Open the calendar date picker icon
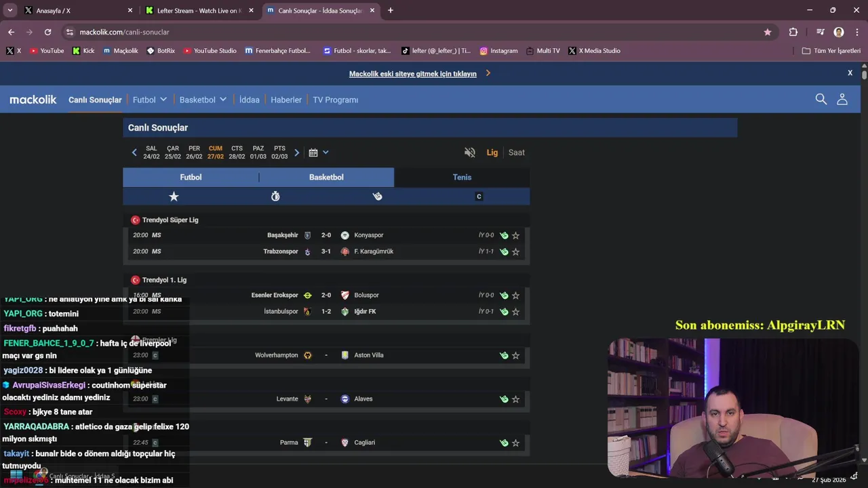This screenshot has height=488, width=868. (313, 152)
